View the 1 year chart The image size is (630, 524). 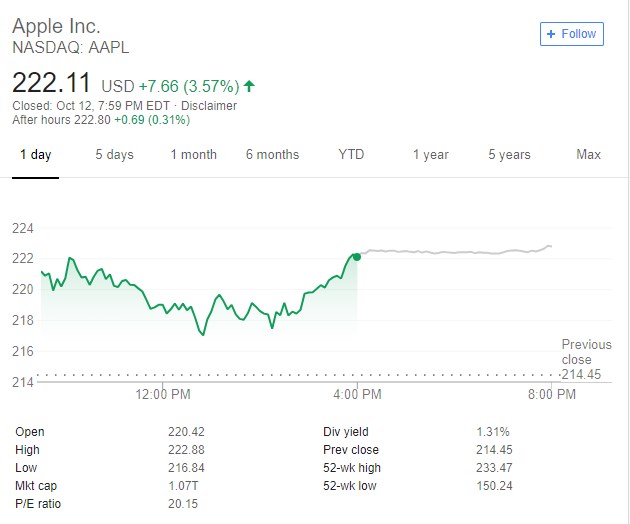[x=430, y=155]
